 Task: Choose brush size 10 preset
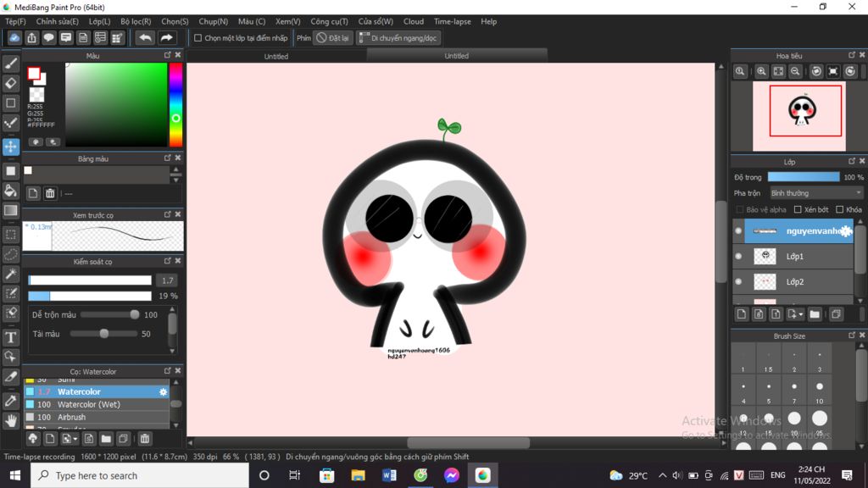pos(820,391)
